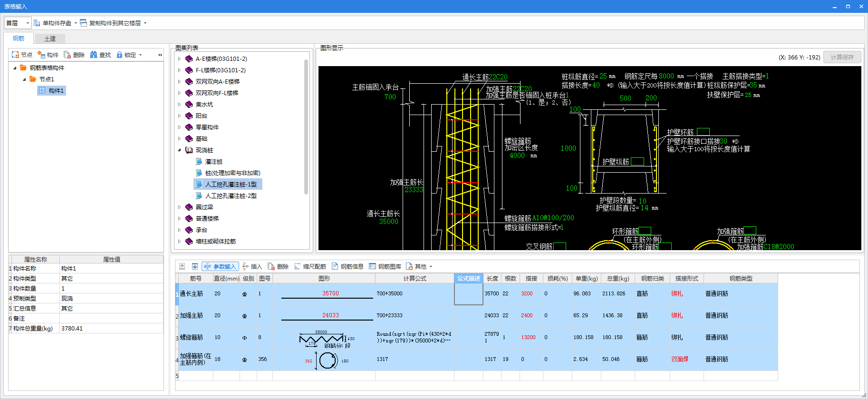Click the 锁定 (lock) icon
The image size is (868, 399).
tap(119, 55)
